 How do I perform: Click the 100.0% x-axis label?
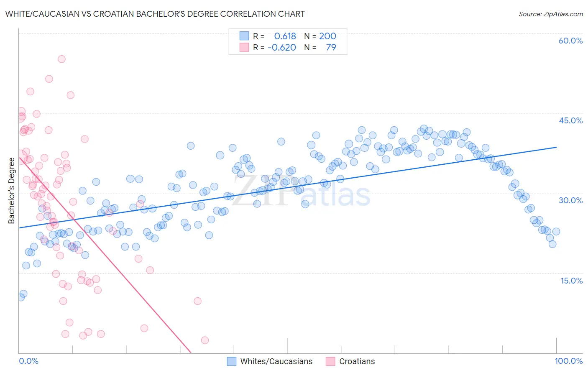click(568, 361)
